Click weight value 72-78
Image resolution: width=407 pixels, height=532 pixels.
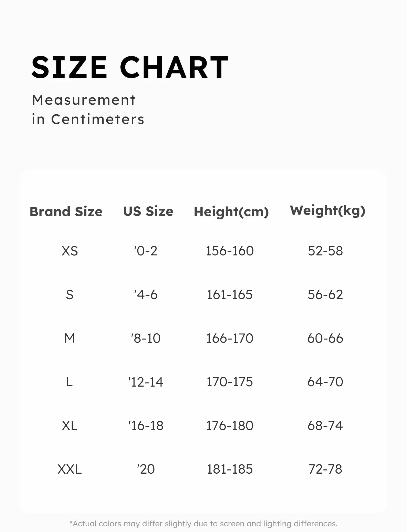click(x=325, y=469)
